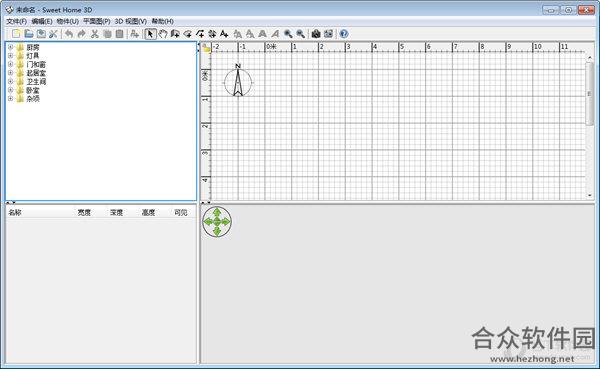600x369 pixels.
Task: Expand the 厨房 (Kitchen) furniture folder
Action: click(x=10, y=47)
